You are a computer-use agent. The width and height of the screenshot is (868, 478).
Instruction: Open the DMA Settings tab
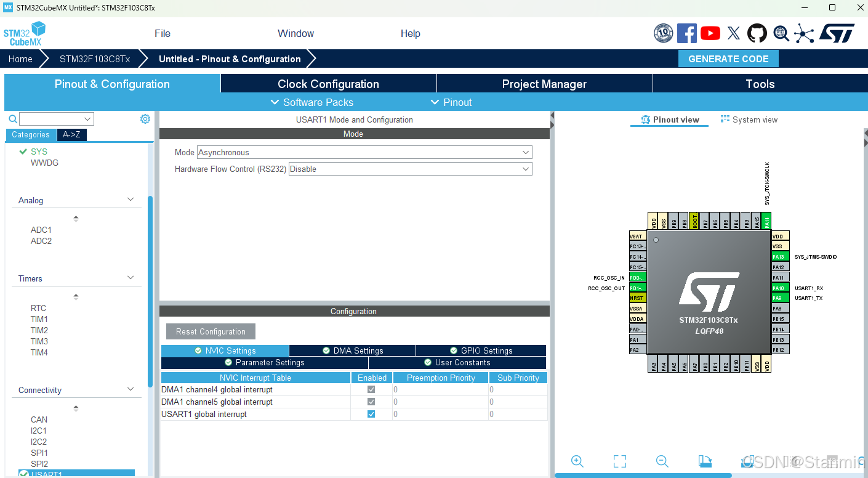coord(353,350)
